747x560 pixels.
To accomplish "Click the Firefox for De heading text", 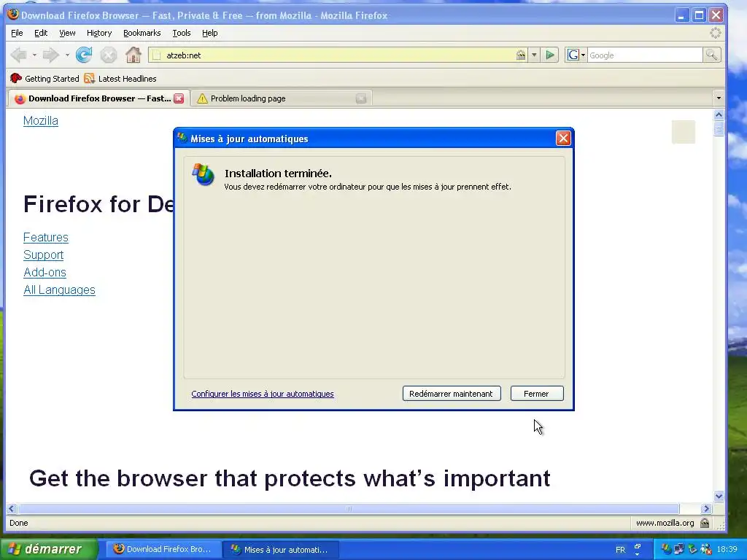I will [x=98, y=204].
